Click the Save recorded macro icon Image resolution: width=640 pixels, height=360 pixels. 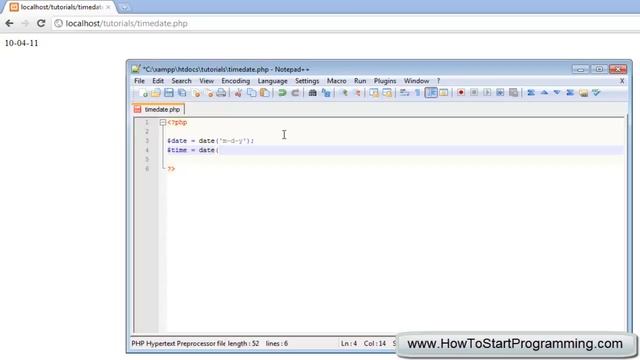coord(513,93)
